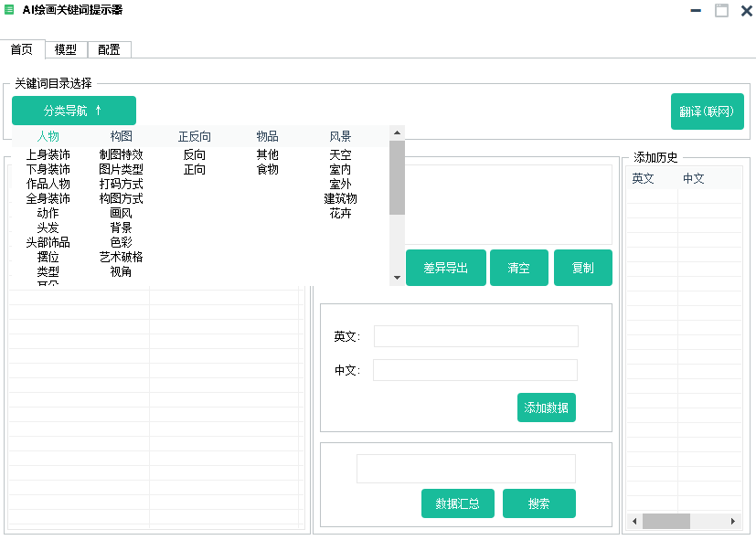This screenshot has height=540, width=756.
Task: Select the 构图 category header
Action: (x=120, y=135)
